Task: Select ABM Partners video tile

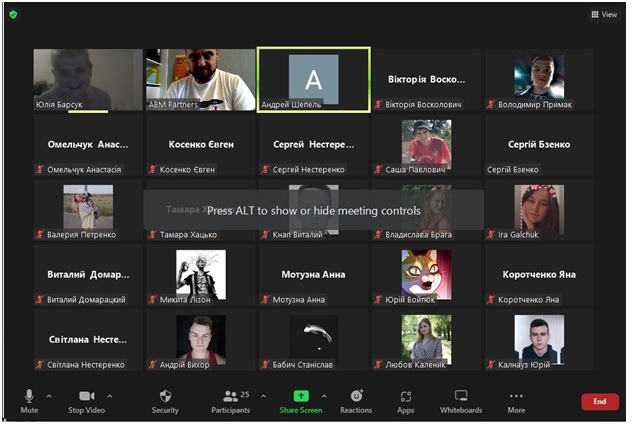Action: pyautogui.click(x=201, y=79)
